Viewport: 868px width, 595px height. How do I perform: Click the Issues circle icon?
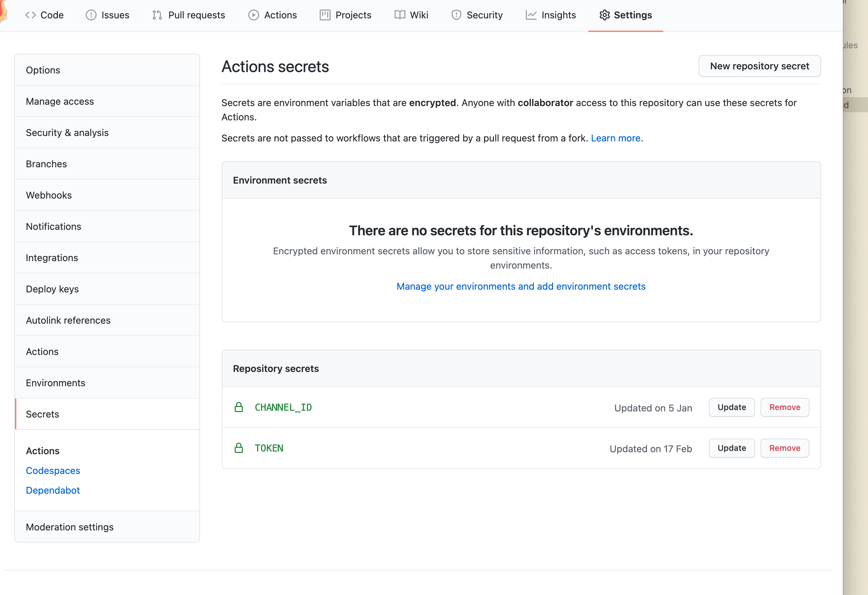click(91, 15)
